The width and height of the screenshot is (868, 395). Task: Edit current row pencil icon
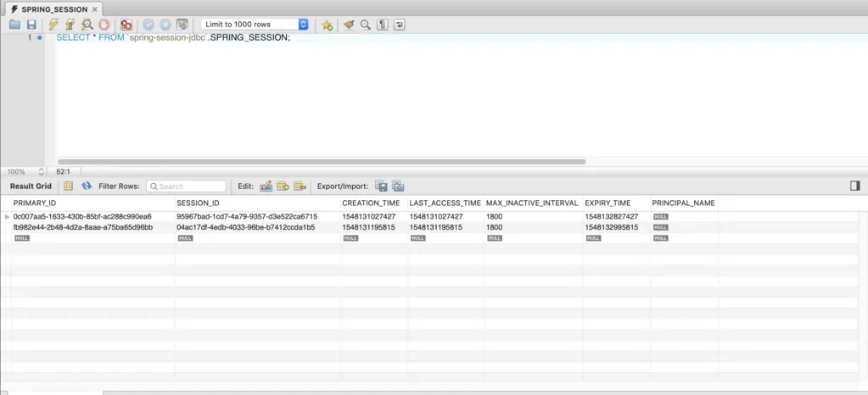coord(266,186)
